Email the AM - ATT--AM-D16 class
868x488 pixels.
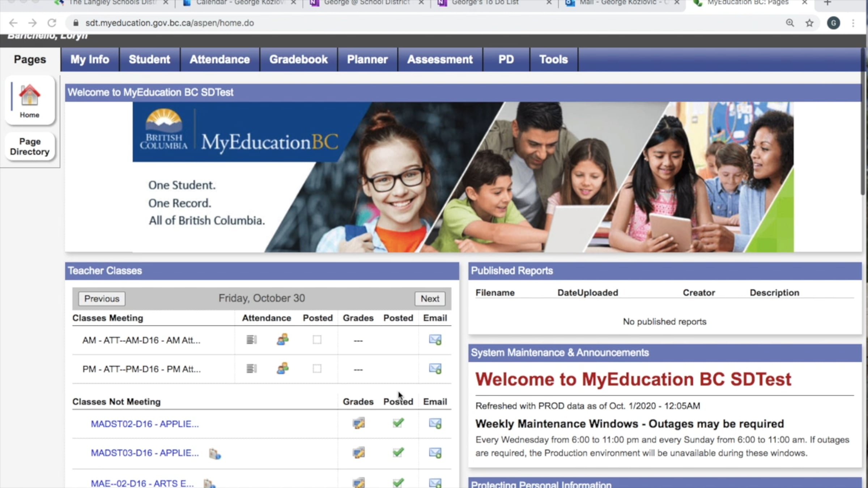435,340
